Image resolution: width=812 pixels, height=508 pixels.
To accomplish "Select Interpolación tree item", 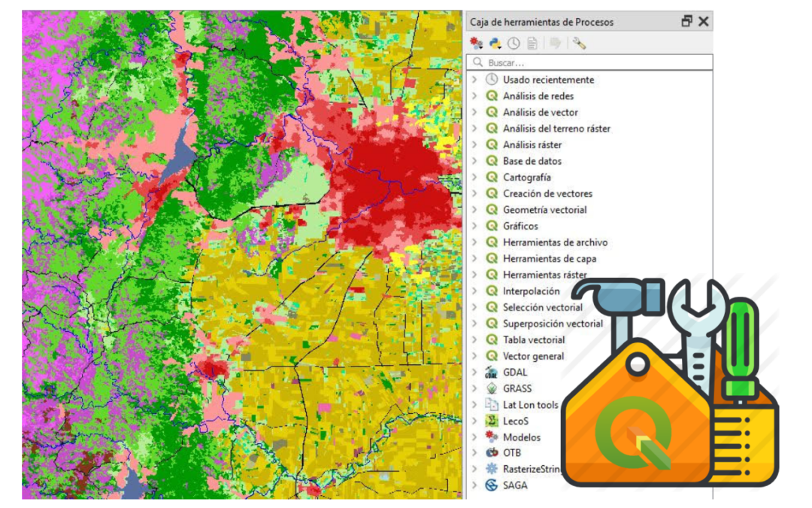I will (x=532, y=291).
